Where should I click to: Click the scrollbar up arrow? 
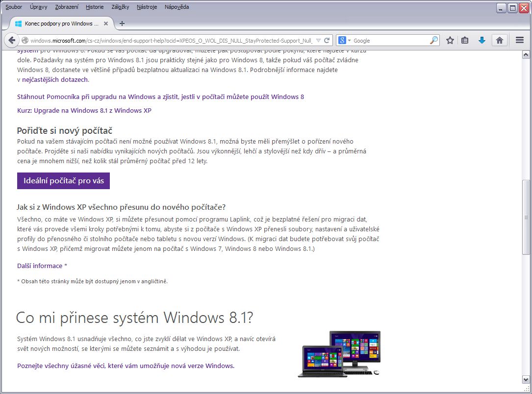tap(526, 54)
